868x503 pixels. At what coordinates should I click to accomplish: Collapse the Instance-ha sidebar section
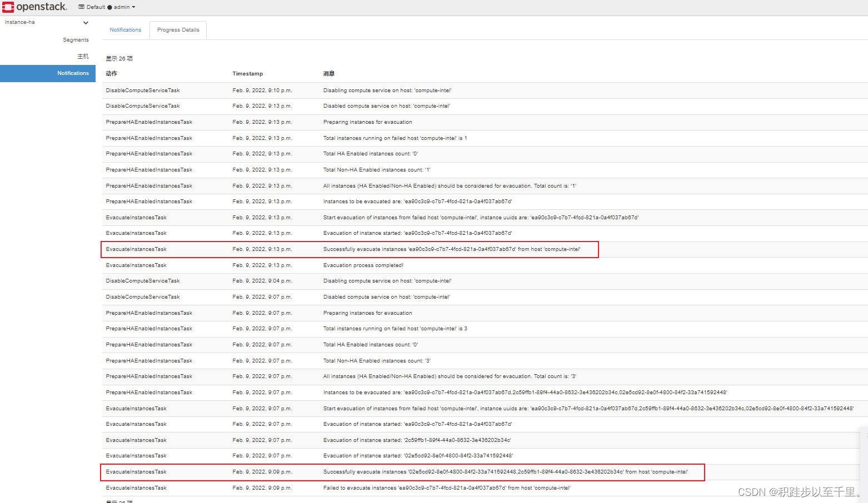click(x=86, y=23)
